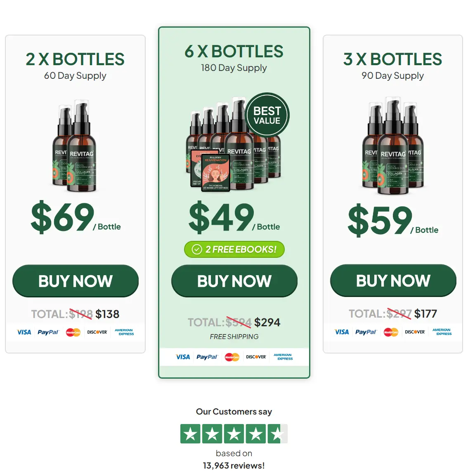
Task: Click the Visa logo in 2-bottle card
Action: pyautogui.click(x=24, y=332)
